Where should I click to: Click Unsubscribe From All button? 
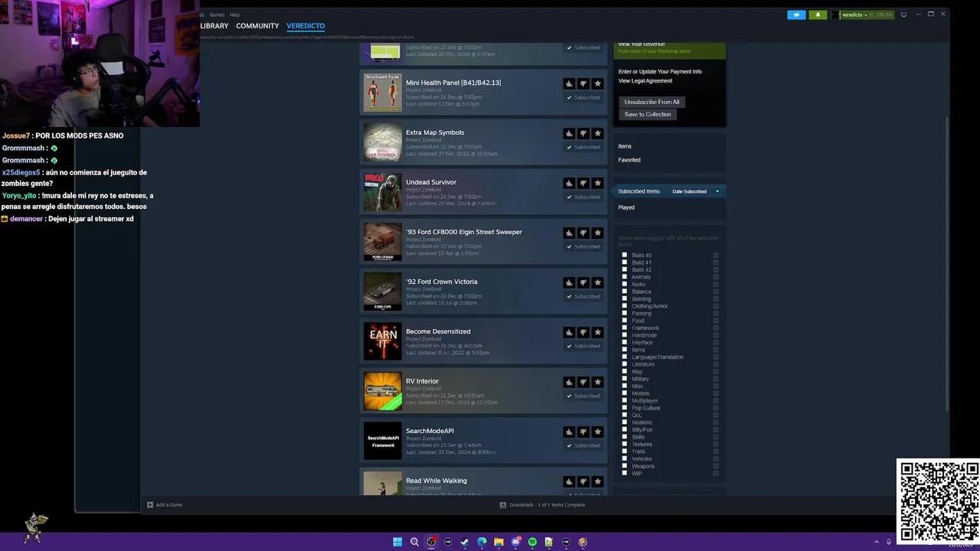tap(652, 102)
